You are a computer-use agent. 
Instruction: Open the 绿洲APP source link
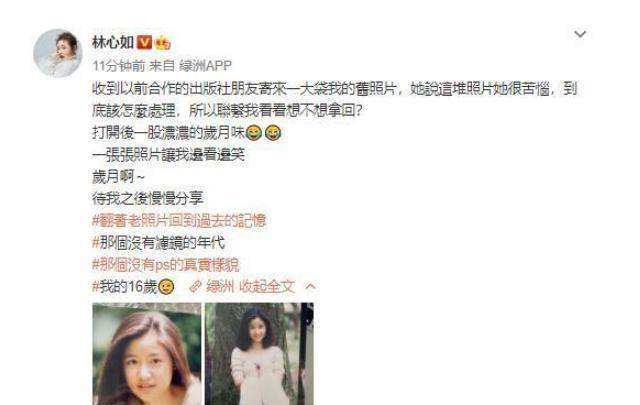(205, 65)
